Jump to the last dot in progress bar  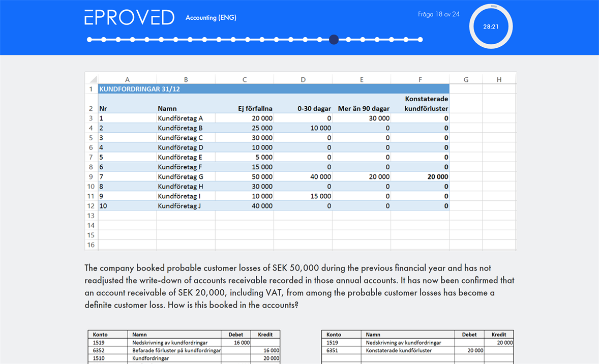420,40
